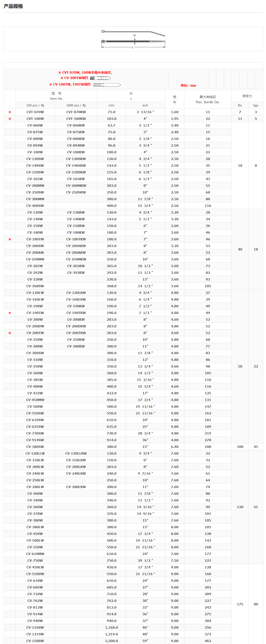Click the ※ marker beside CV-180TW row
This screenshot has width=266, height=644.
coord(10,239)
